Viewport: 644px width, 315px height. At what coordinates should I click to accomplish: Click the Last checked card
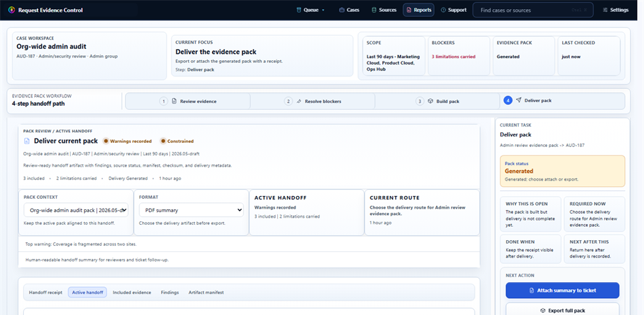(x=589, y=56)
